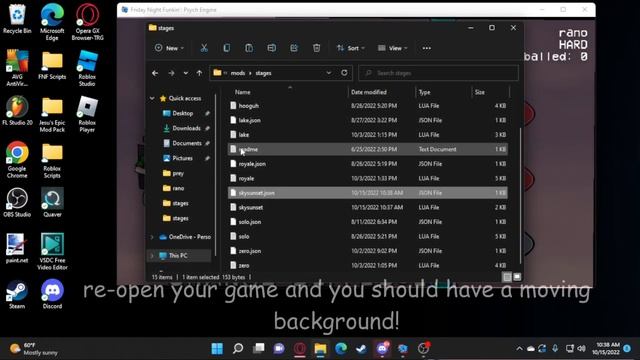This screenshot has height=360, width=640.
Task: Click the Forward navigation arrow
Action: click(x=171, y=73)
